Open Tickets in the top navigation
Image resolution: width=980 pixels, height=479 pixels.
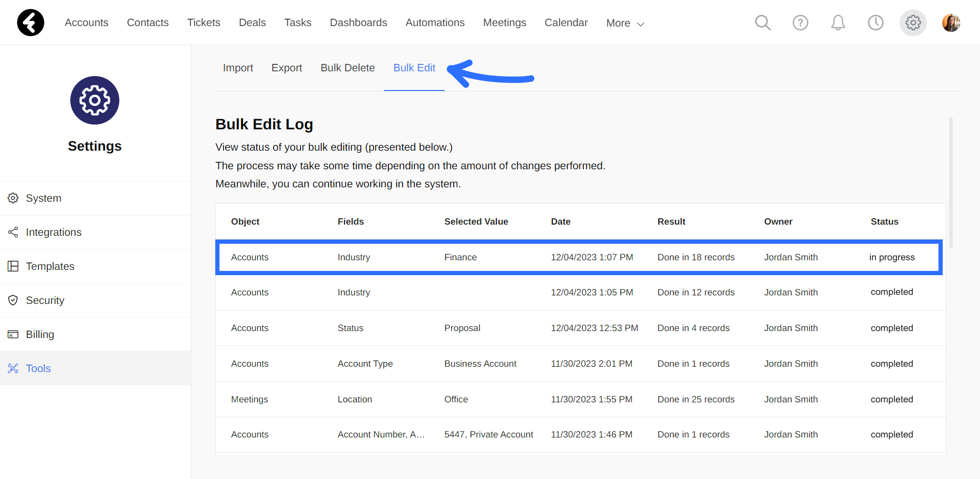click(x=203, y=22)
